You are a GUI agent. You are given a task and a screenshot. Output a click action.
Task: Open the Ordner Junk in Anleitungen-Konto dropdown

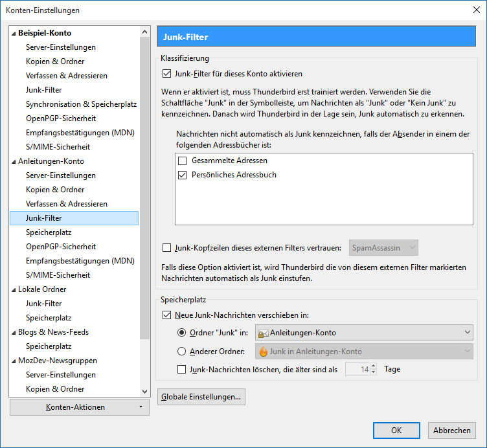pos(364,333)
